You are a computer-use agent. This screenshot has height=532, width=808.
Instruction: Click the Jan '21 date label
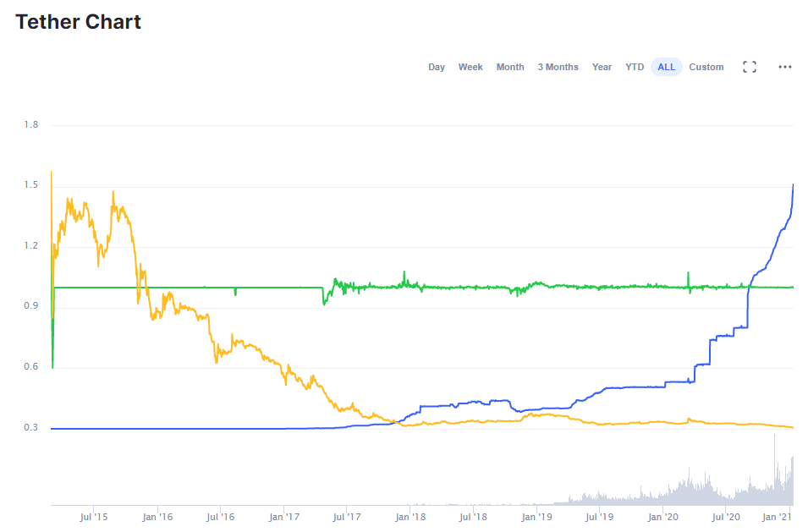coord(778,517)
